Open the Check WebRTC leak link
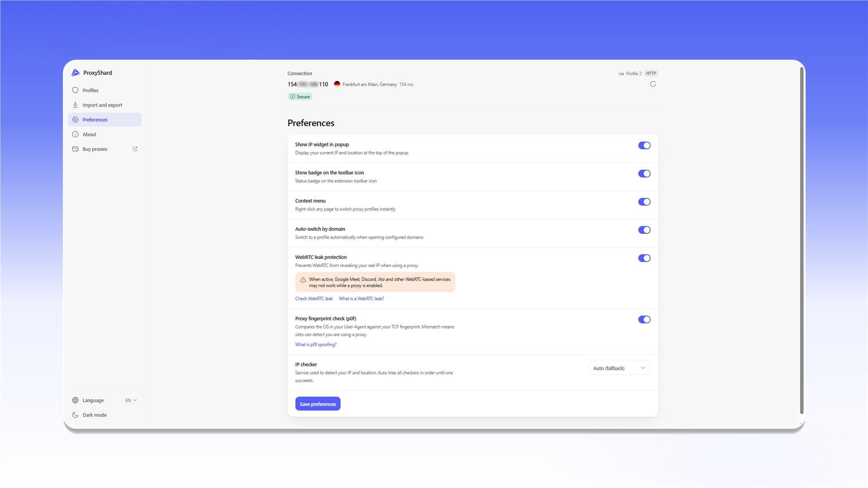The image size is (868, 488). [314, 299]
